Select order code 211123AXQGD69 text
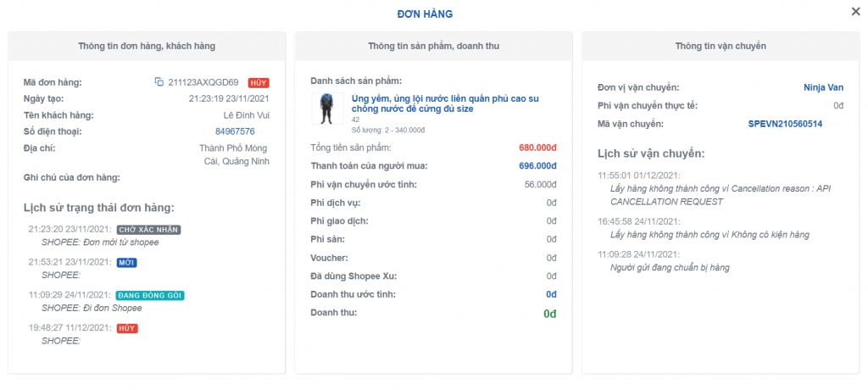 tap(203, 82)
